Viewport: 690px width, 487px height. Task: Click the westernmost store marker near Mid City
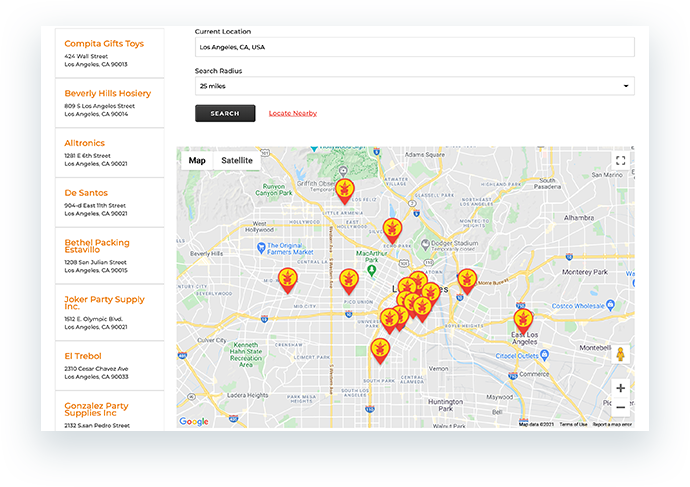click(287, 278)
